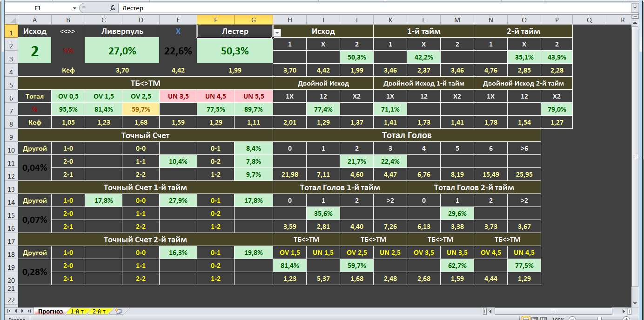Open the 2-й т sheet tab
The image size is (644, 320).
[x=99, y=311]
